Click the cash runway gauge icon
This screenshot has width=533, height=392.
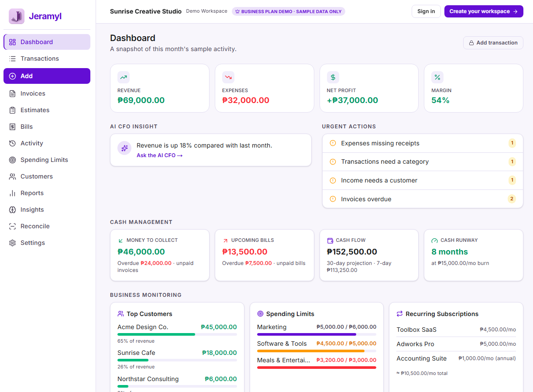[x=434, y=241]
